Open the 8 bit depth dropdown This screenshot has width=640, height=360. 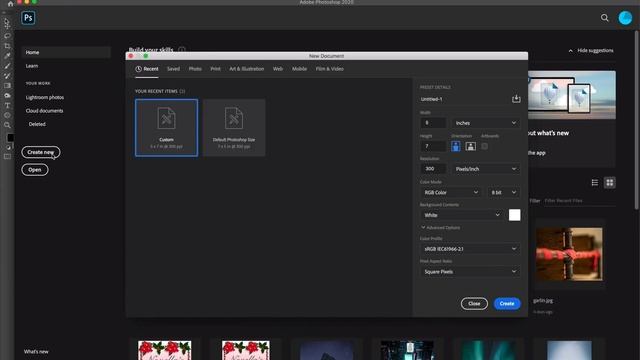(504, 192)
